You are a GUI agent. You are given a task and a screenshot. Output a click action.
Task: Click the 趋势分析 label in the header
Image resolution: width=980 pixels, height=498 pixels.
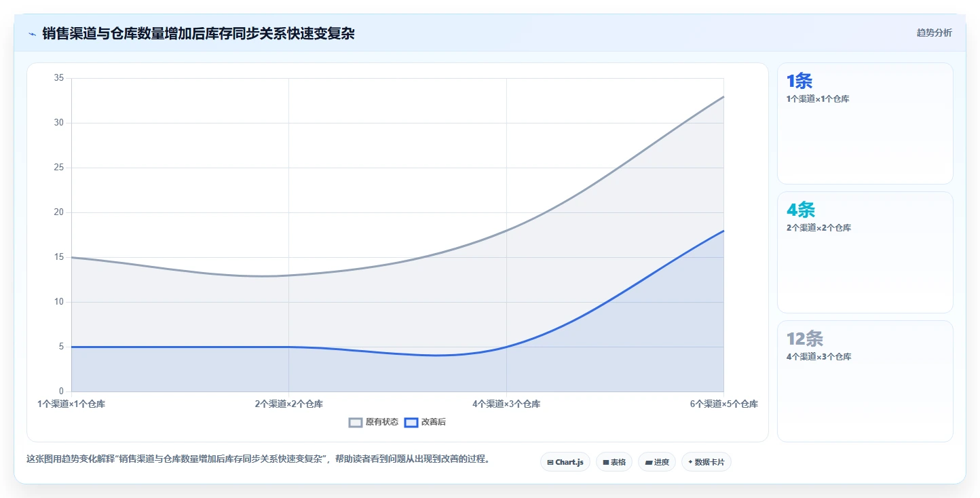(x=934, y=33)
